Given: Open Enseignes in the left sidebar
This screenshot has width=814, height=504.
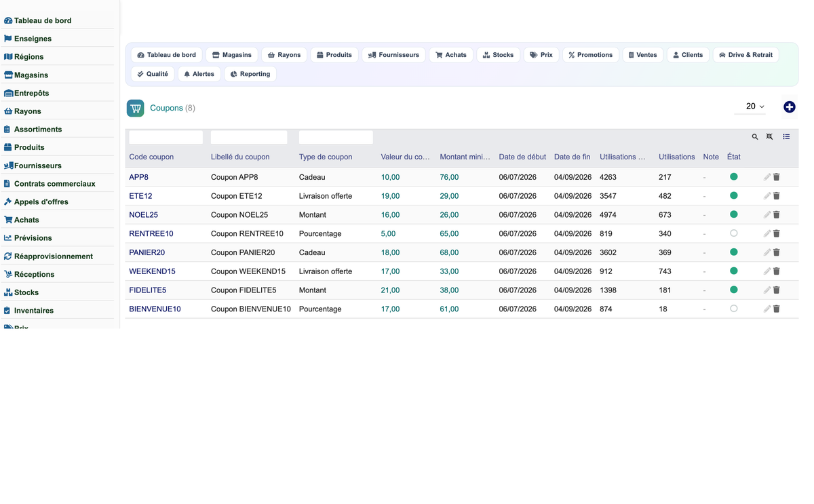Looking at the screenshot, I should pyautogui.click(x=33, y=39).
